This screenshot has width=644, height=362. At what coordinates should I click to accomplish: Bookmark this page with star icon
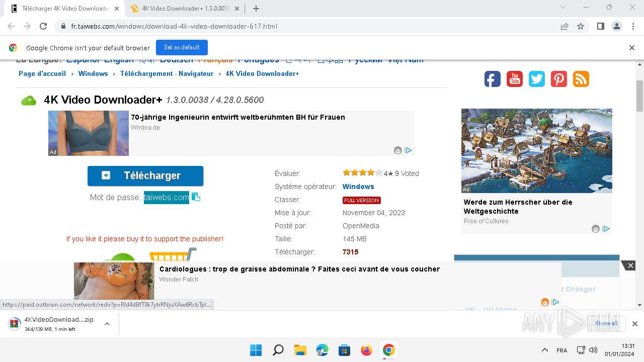point(581,26)
